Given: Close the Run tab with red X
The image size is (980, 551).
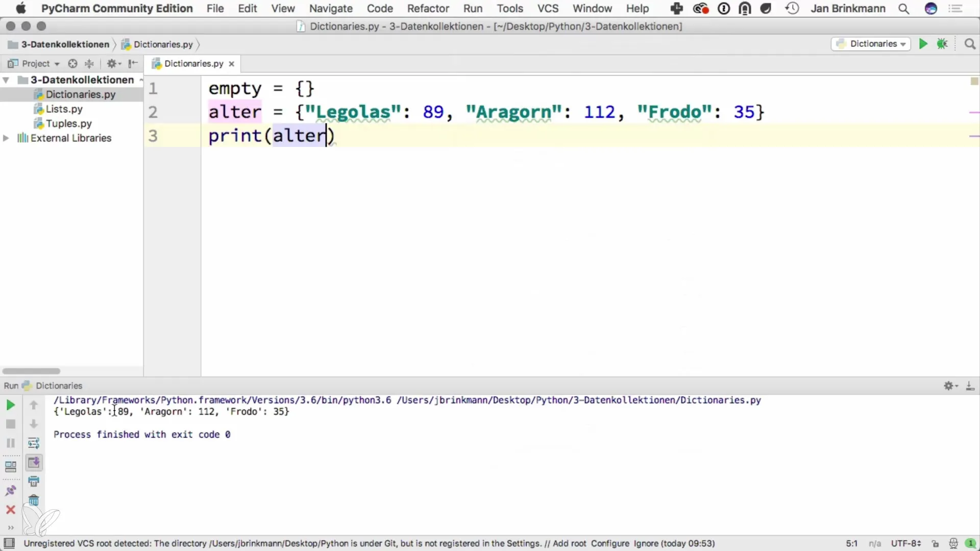Looking at the screenshot, I should 10,510.
